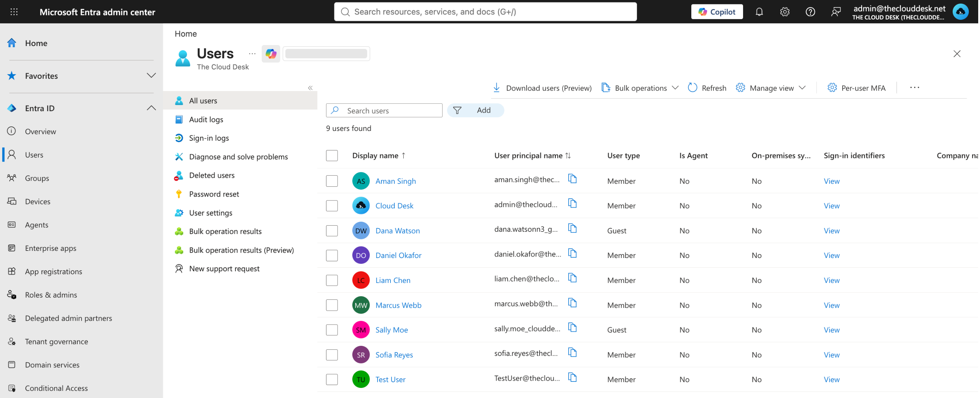Click Download users (Preview)
Viewport: 980px width, 398px height.
pos(542,88)
